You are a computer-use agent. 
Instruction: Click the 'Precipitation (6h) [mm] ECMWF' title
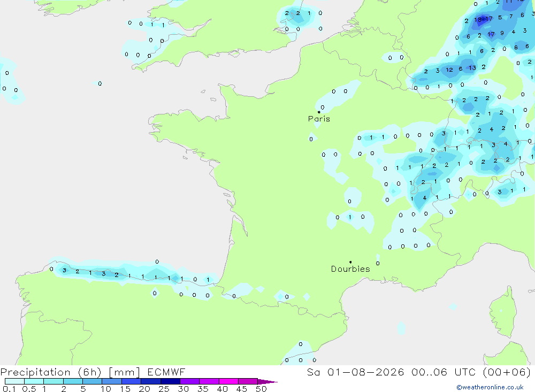[x=93, y=372]
